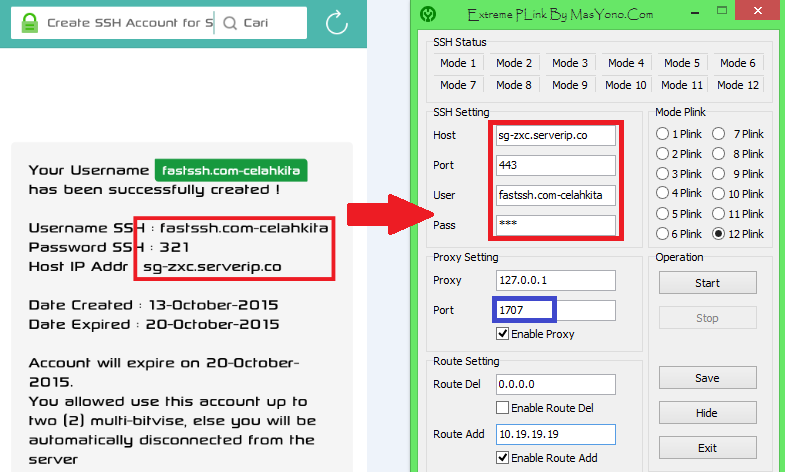Viewport: 785px width, 472px height.
Task: Select the 12 Plink radio option
Action: [718, 234]
